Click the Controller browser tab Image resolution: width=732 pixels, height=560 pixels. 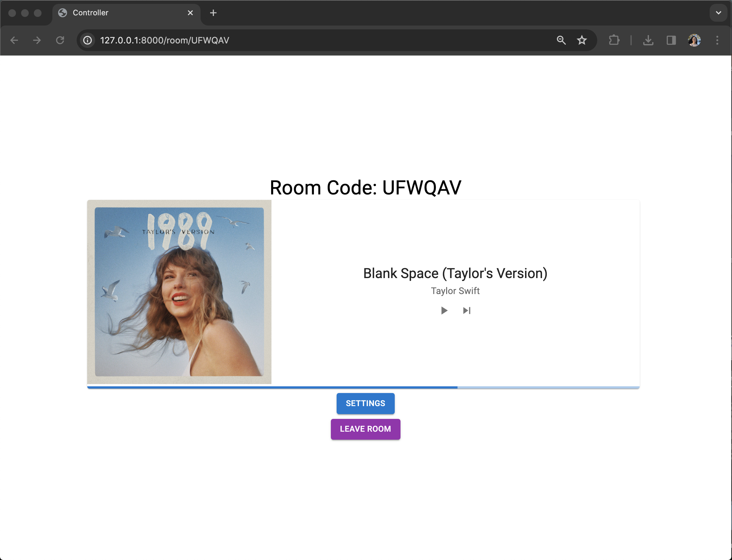click(126, 12)
